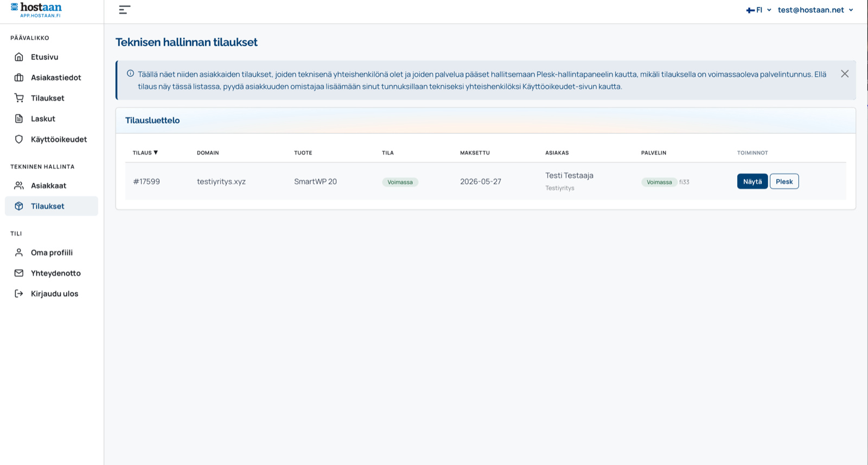This screenshot has width=868, height=465.
Task: Click the Finnish flag icon
Action: [x=750, y=10]
